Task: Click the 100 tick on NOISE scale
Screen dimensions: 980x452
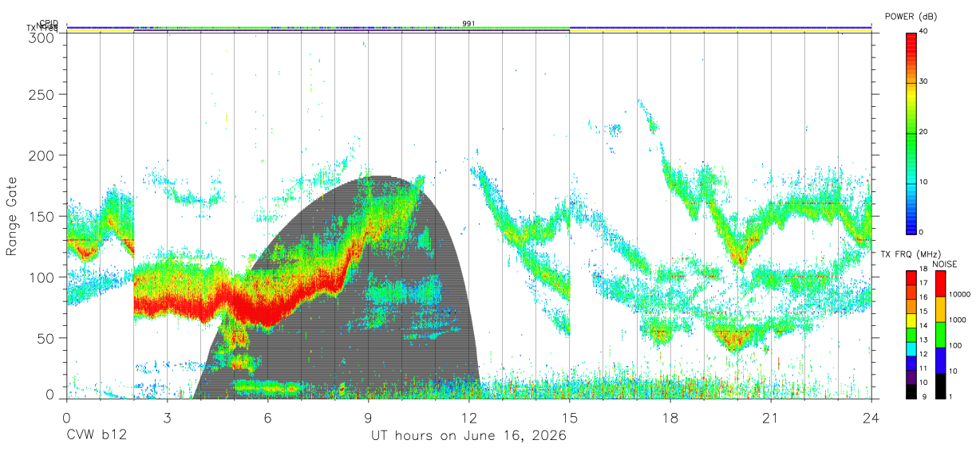Action: 954,345
